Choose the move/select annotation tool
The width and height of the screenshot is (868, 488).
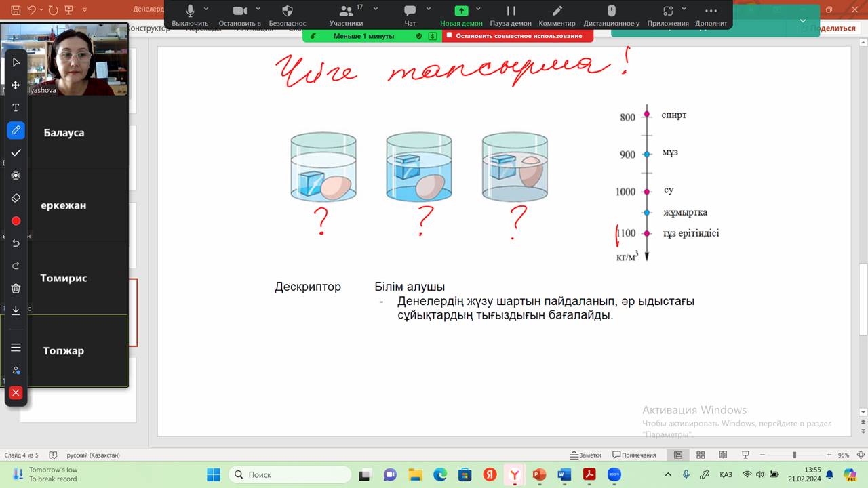coord(16,85)
